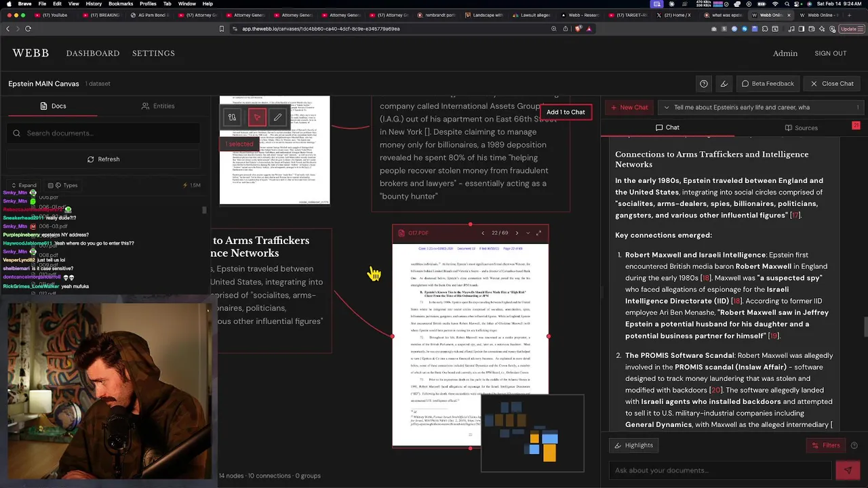868x488 pixels.
Task: Click the signature pen icon beside Beta Feedback
Action: [724, 83]
